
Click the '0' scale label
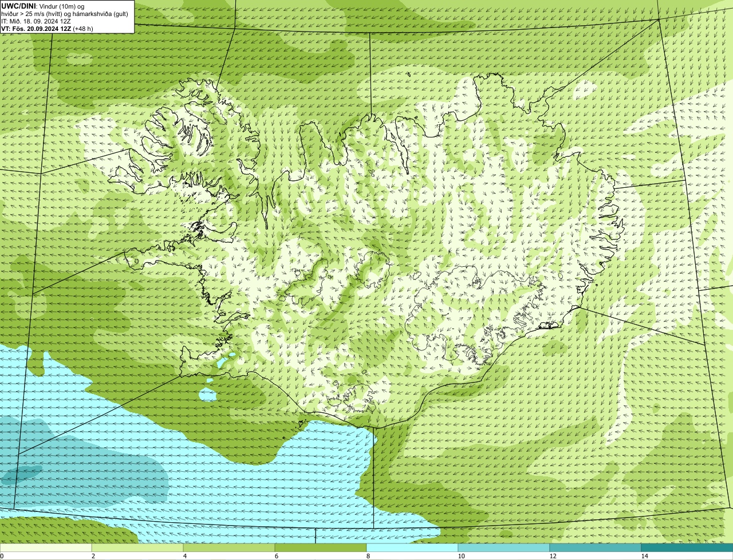click(x=2, y=556)
